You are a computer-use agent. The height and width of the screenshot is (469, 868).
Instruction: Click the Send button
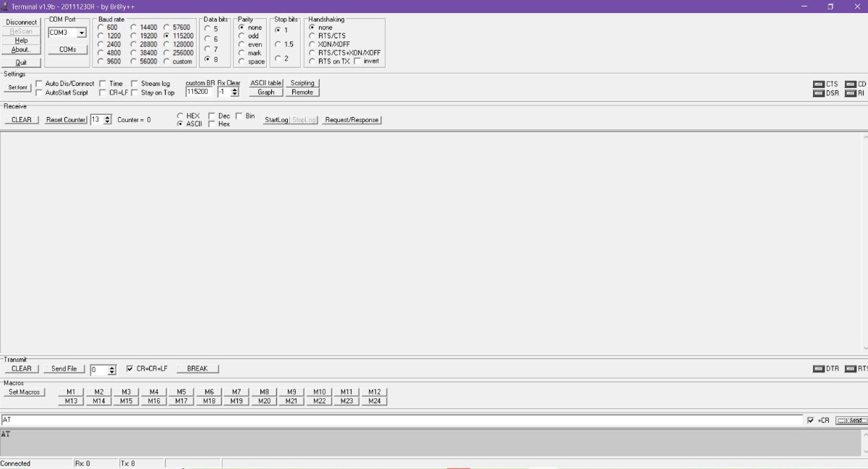click(x=851, y=420)
